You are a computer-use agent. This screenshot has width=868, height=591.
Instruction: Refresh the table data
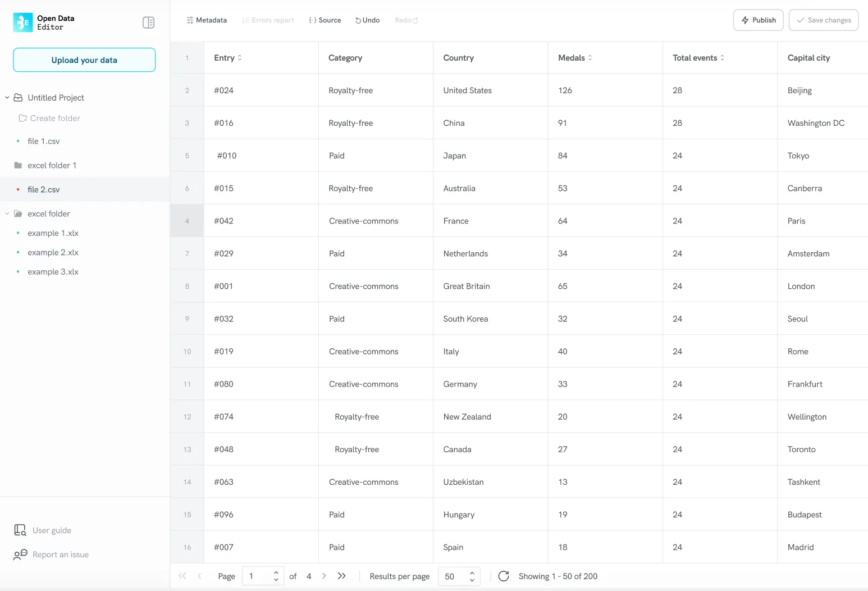tap(503, 576)
